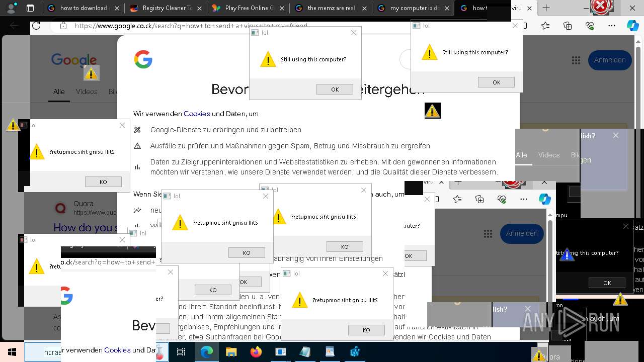Select 'Videos' filter beside underlined Alle
The height and width of the screenshot is (362, 644).
[87, 92]
